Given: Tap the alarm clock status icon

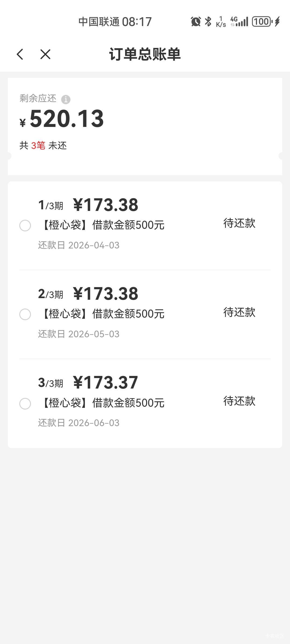Looking at the screenshot, I should coord(196,21).
